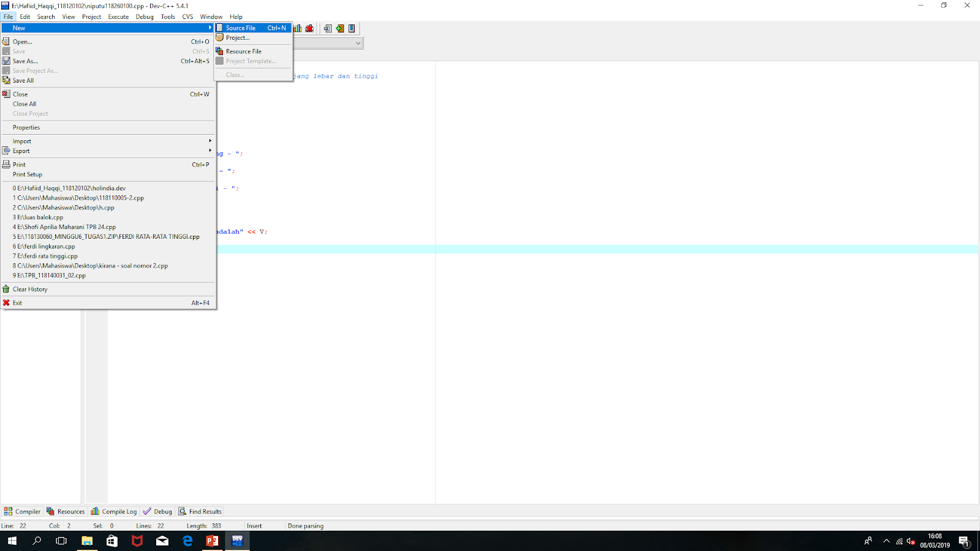Image resolution: width=980 pixels, height=551 pixels.
Task: Open Properties from the File menu
Action: click(108, 127)
